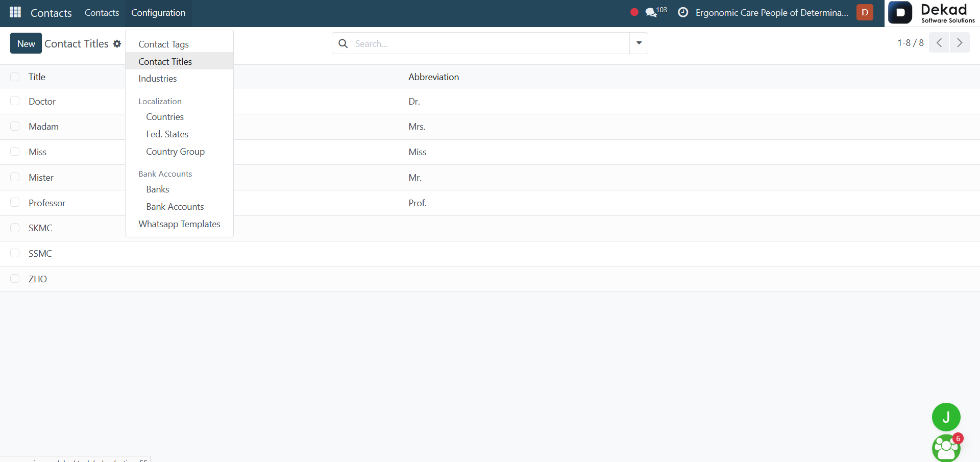
Task: Sort by the Abbreviation column header
Action: [x=433, y=77]
